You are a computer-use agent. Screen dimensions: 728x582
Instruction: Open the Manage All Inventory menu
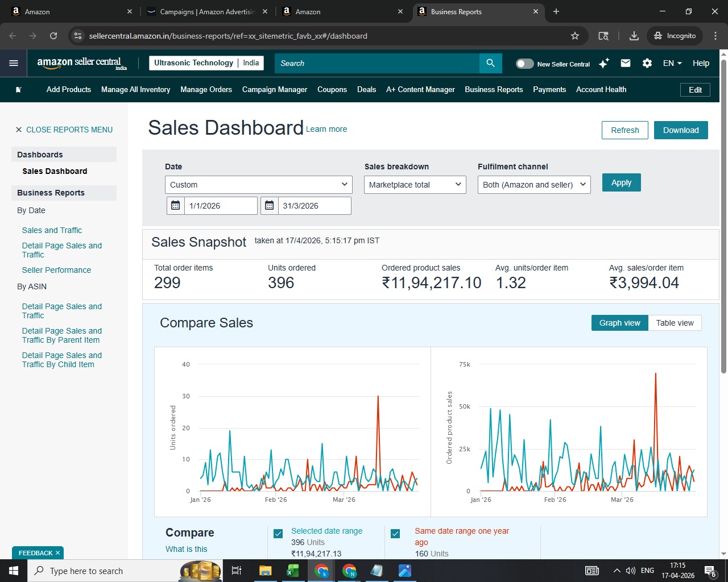click(135, 90)
